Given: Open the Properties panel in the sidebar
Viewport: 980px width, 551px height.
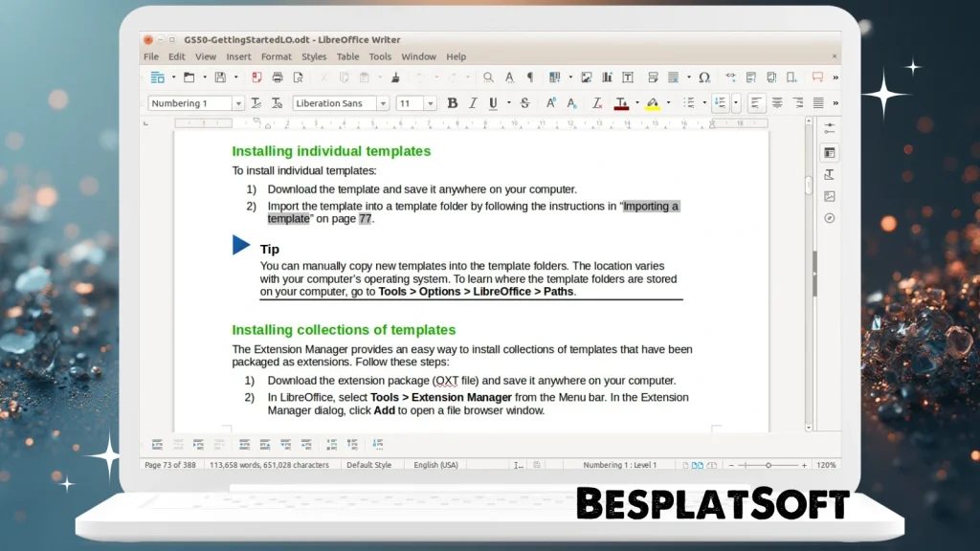Looking at the screenshot, I should click(x=827, y=152).
